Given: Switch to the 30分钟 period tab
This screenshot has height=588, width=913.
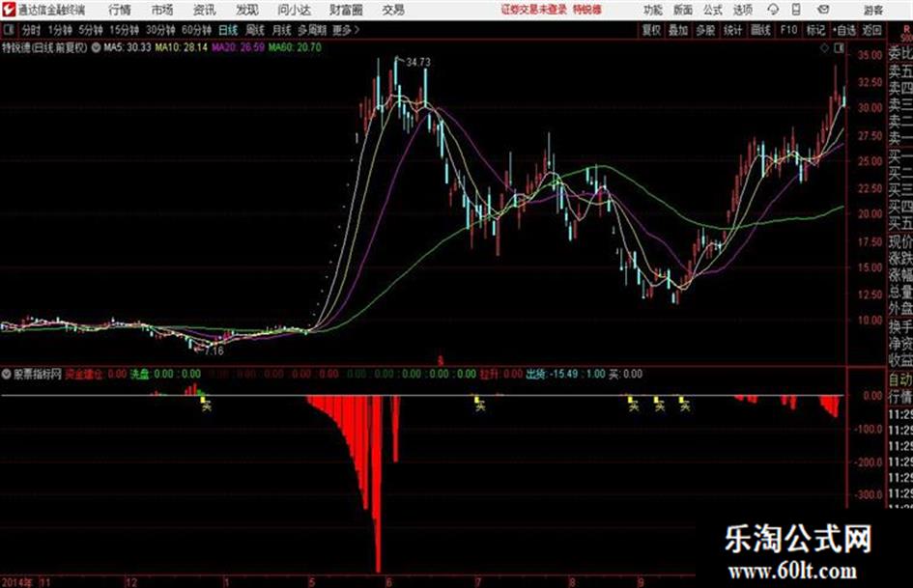Looking at the screenshot, I should 160,30.
